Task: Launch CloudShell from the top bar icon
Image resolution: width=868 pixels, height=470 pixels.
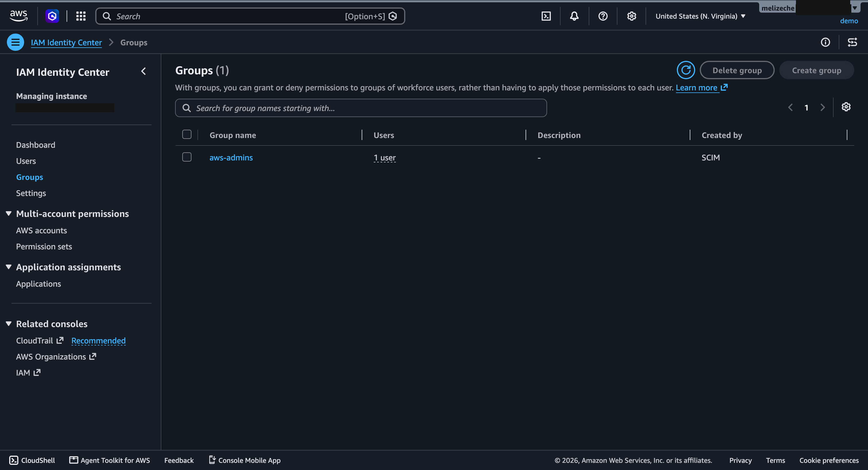Action: click(546, 16)
